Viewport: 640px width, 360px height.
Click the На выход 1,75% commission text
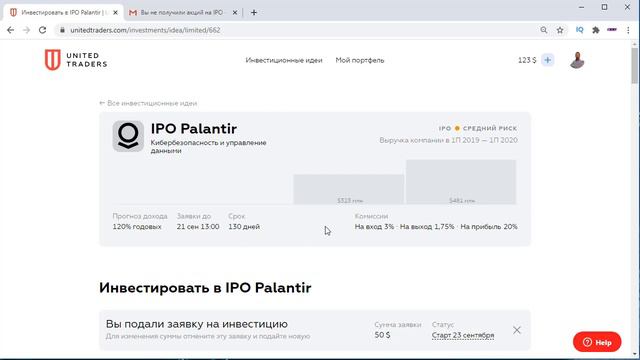(427, 227)
